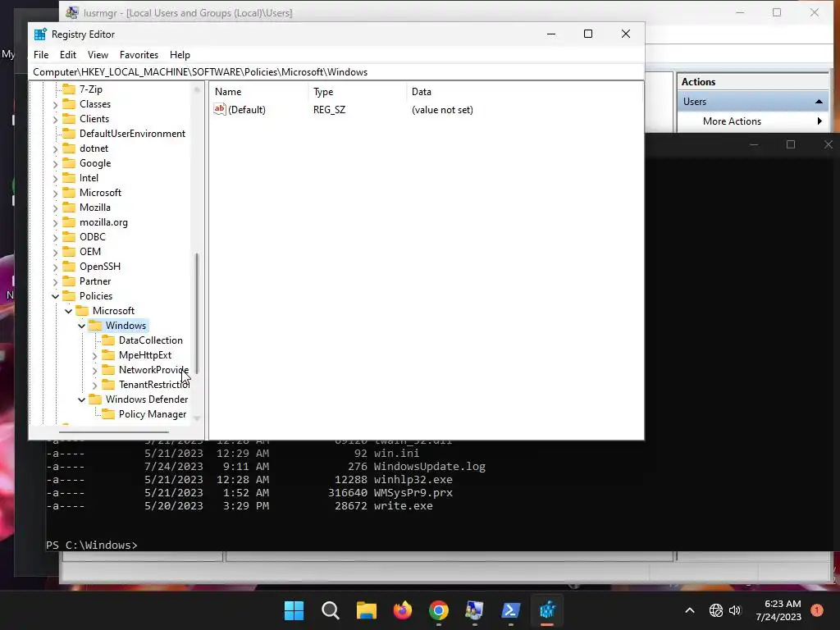Expand the Google registry key
The image size is (840, 630).
tap(55, 163)
